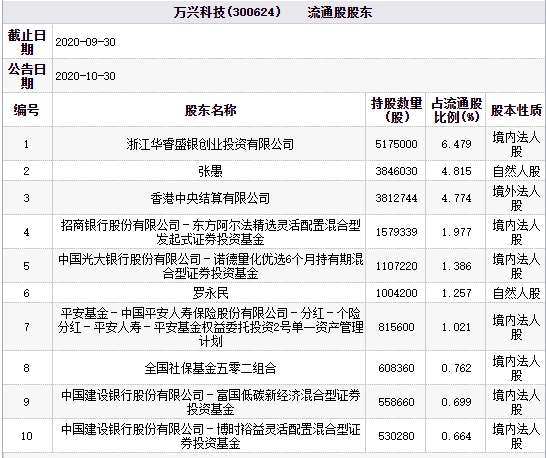Click the share count 1004200
The image size is (546, 458).
click(x=396, y=293)
